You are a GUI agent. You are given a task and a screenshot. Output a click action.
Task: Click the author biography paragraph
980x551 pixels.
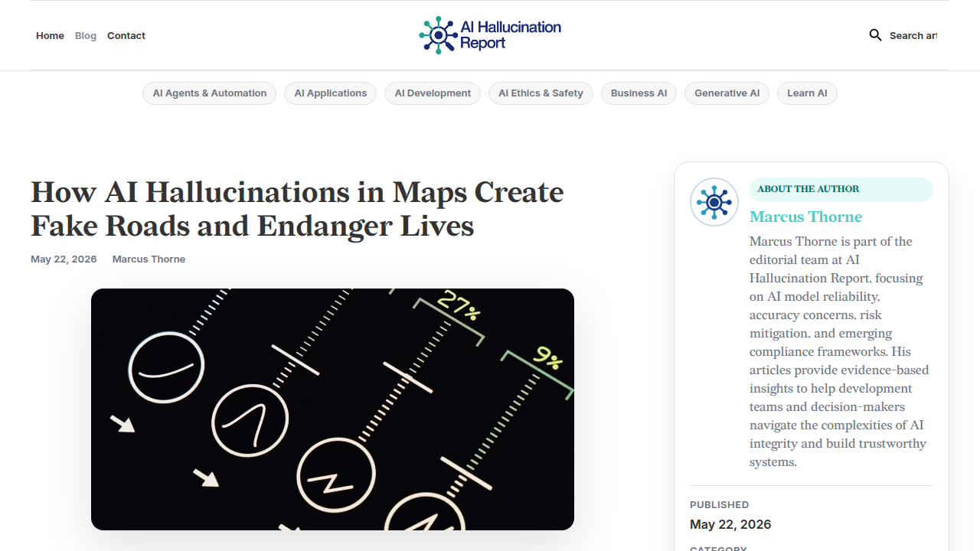tap(840, 352)
